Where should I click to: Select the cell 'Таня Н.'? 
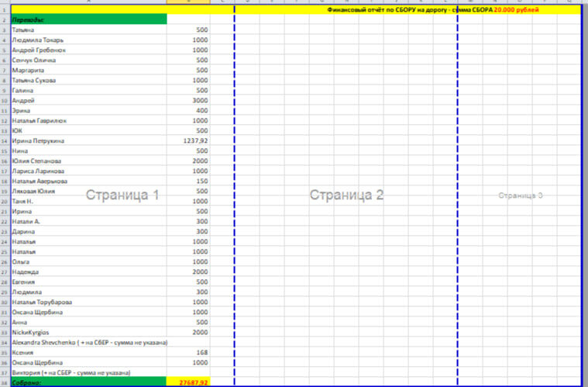pyautogui.click(x=89, y=201)
